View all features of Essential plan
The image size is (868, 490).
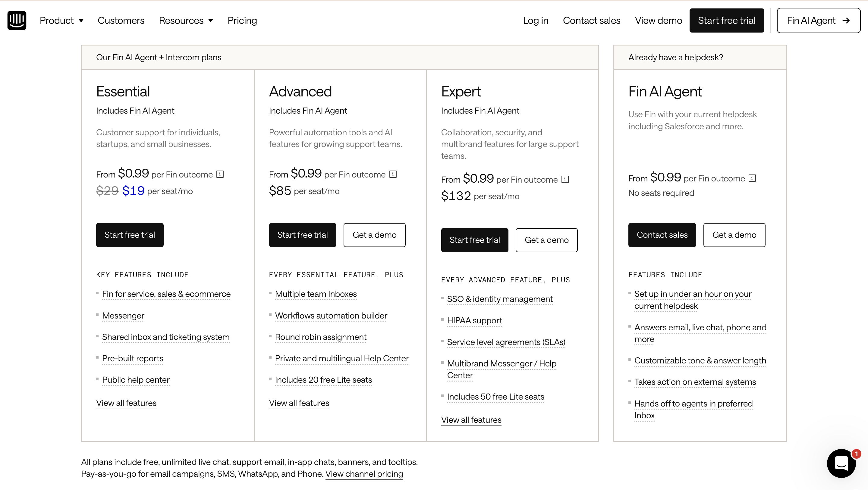pos(126,403)
